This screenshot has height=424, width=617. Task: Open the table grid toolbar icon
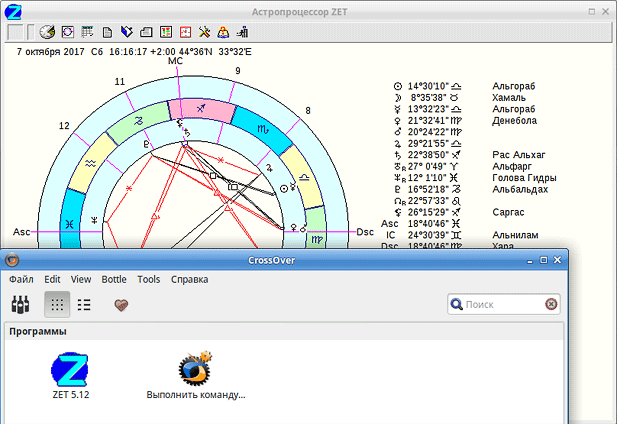pyautogui.click(x=87, y=32)
